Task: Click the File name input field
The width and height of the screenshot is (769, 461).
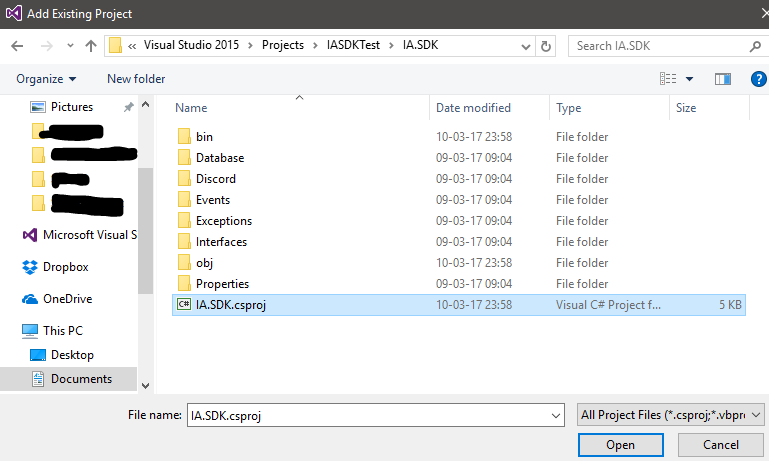Action: [376, 415]
